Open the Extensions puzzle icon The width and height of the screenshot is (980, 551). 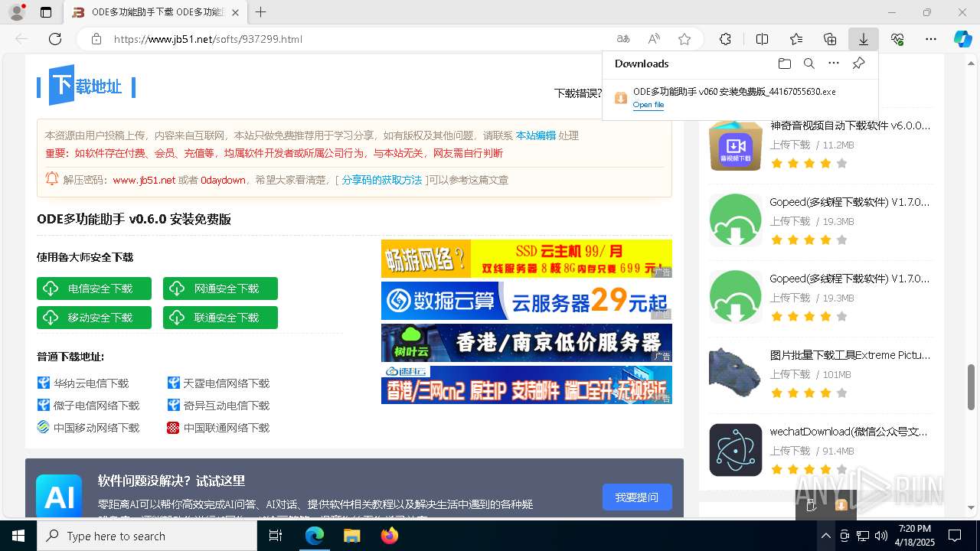point(725,39)
